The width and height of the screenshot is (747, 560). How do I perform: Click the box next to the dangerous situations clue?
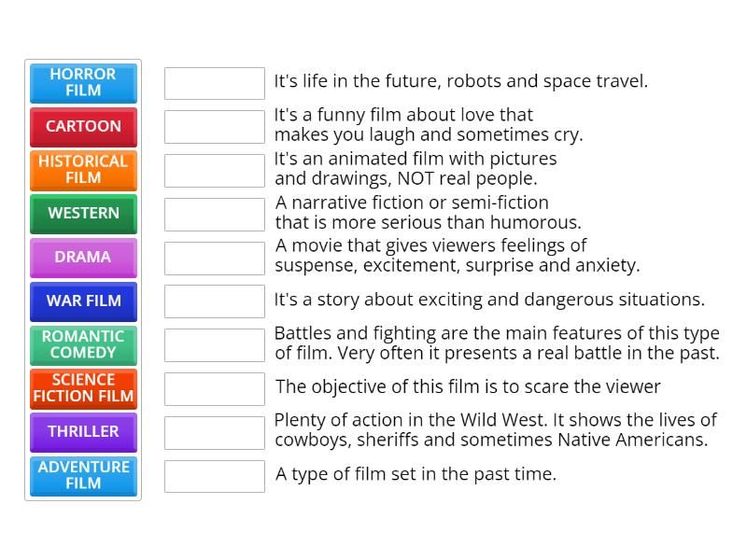click(214, 301)
